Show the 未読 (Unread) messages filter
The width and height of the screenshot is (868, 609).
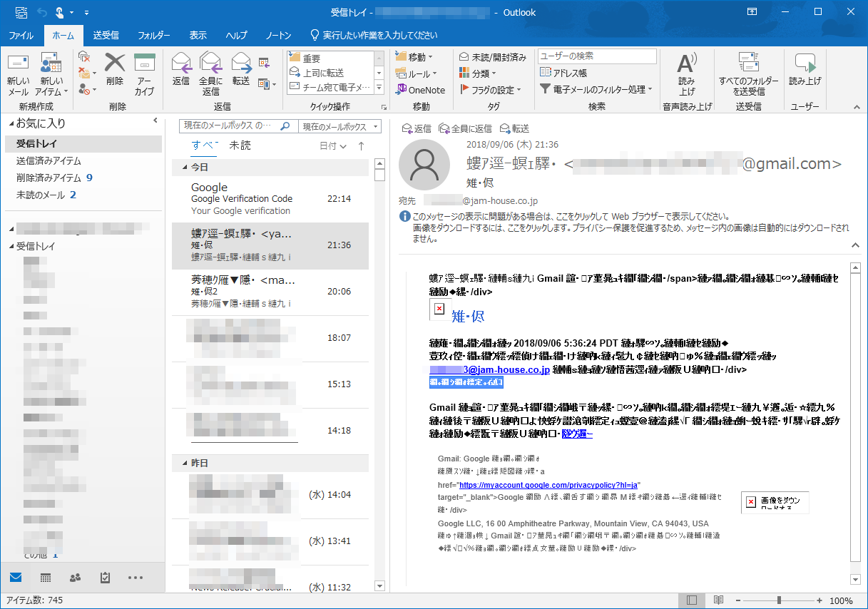(x=240, y=145)
